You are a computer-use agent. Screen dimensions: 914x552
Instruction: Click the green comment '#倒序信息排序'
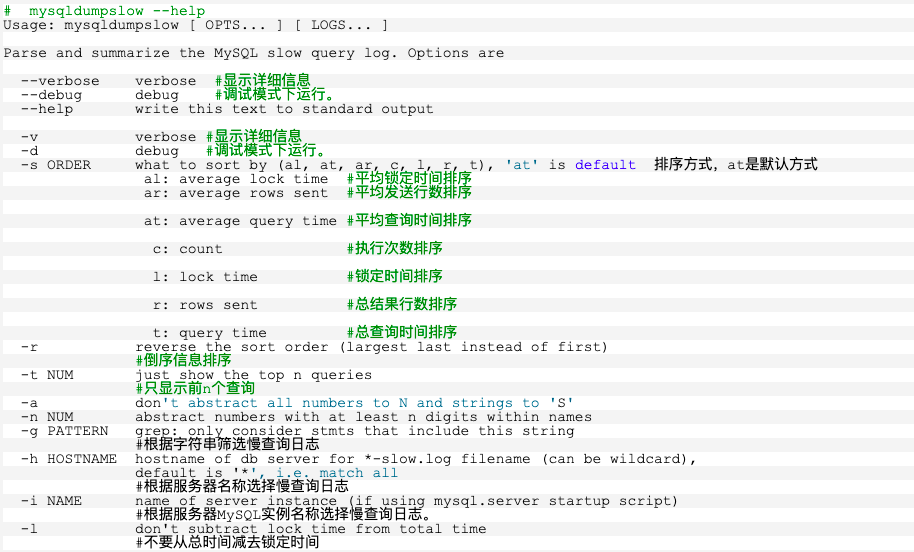pyautogui.click(x=184, y=360)
